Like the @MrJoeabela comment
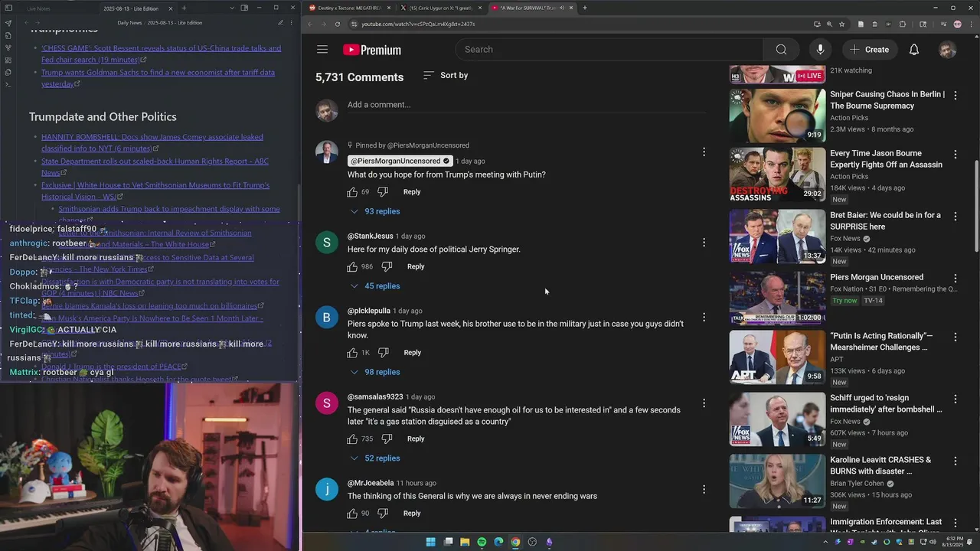 pyautogui.click(x=352, y=514)
